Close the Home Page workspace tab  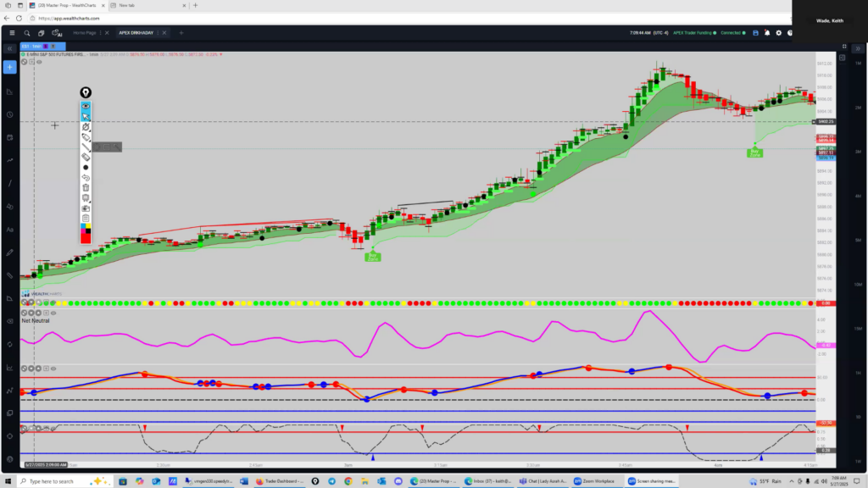click(107, 33)
